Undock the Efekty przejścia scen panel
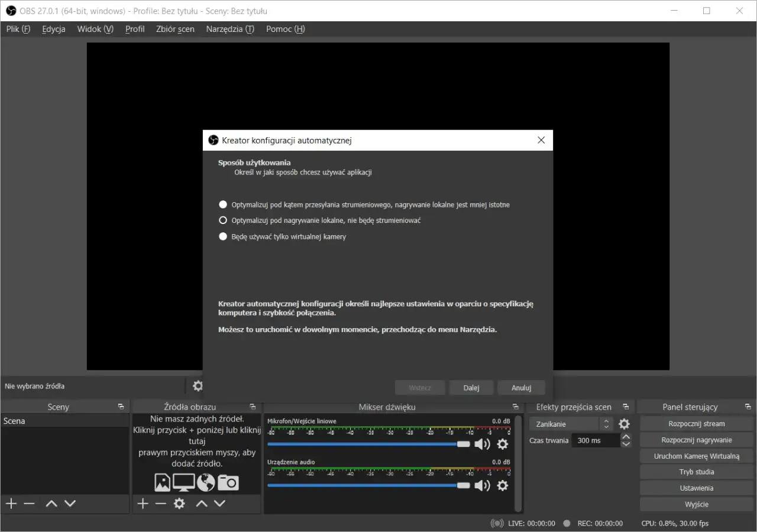Image resolution: width=757 pixels, height=532 pixels. 626,407
